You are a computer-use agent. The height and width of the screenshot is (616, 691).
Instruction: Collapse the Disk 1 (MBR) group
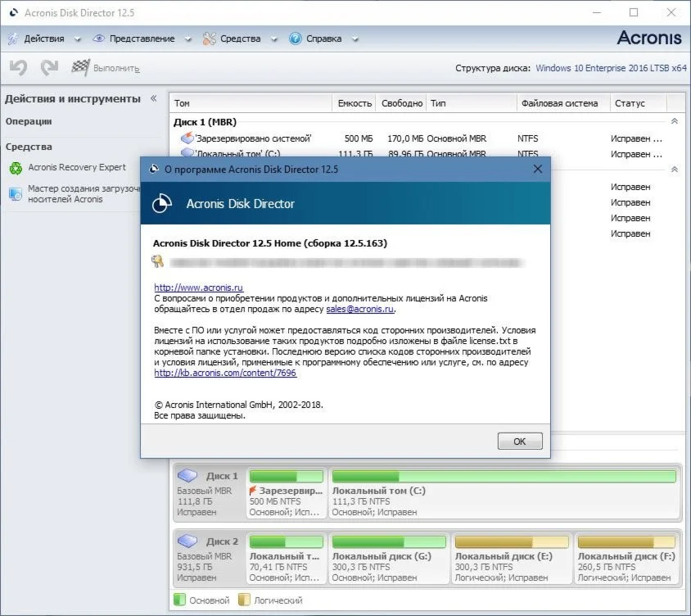pos(674,121)
